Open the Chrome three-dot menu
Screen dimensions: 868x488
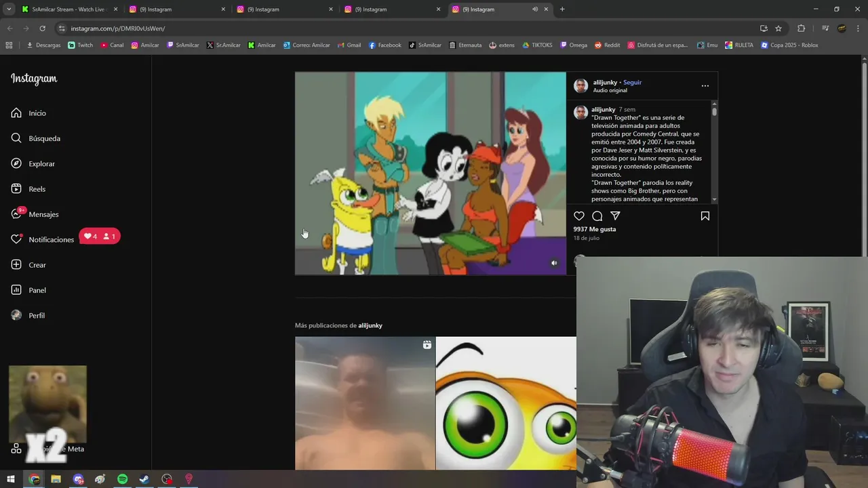click(x=858, y=28)
